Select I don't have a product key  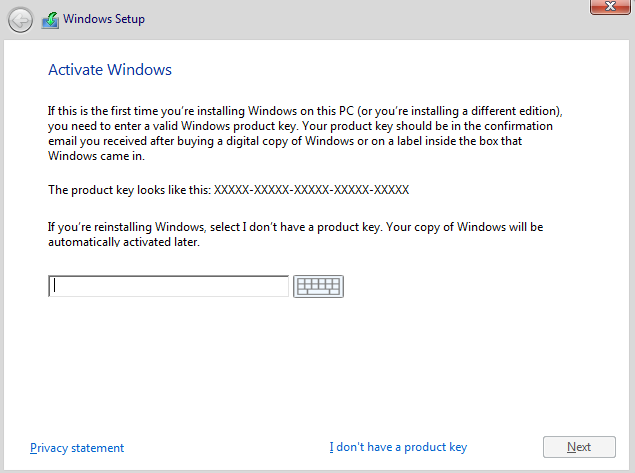(398, 447)
